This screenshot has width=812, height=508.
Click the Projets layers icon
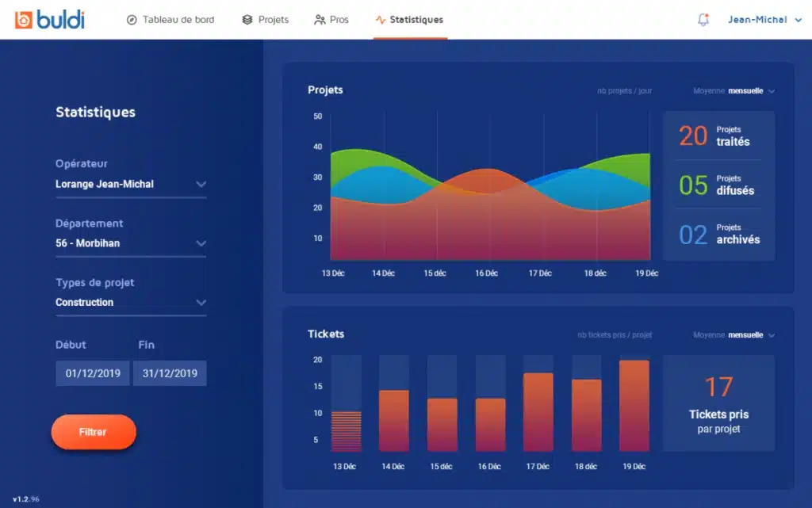247,20
